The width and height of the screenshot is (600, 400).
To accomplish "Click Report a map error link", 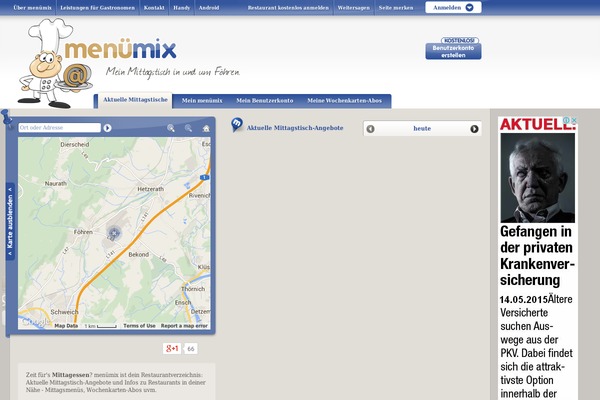I will (x=184, y=326).
